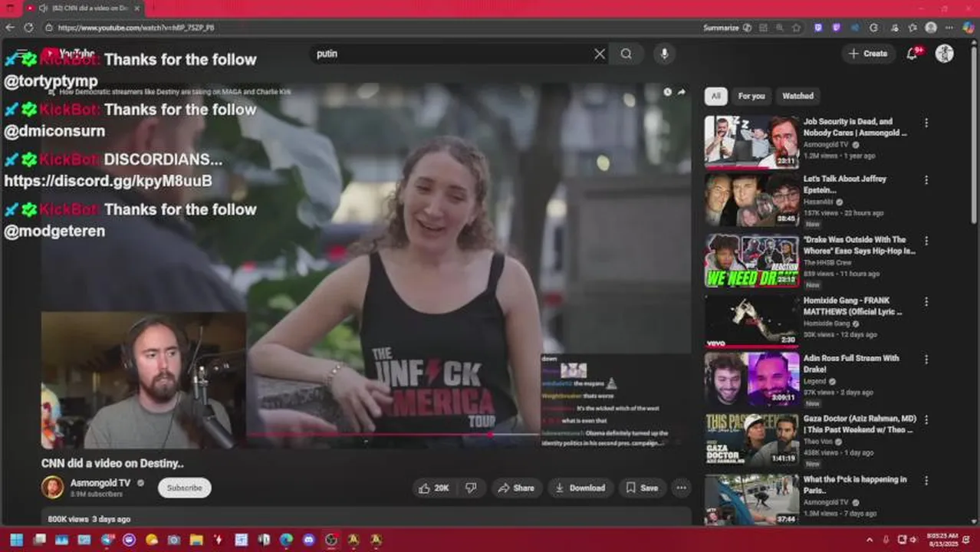Open browser Settings and more menu

tap(950, 28)
